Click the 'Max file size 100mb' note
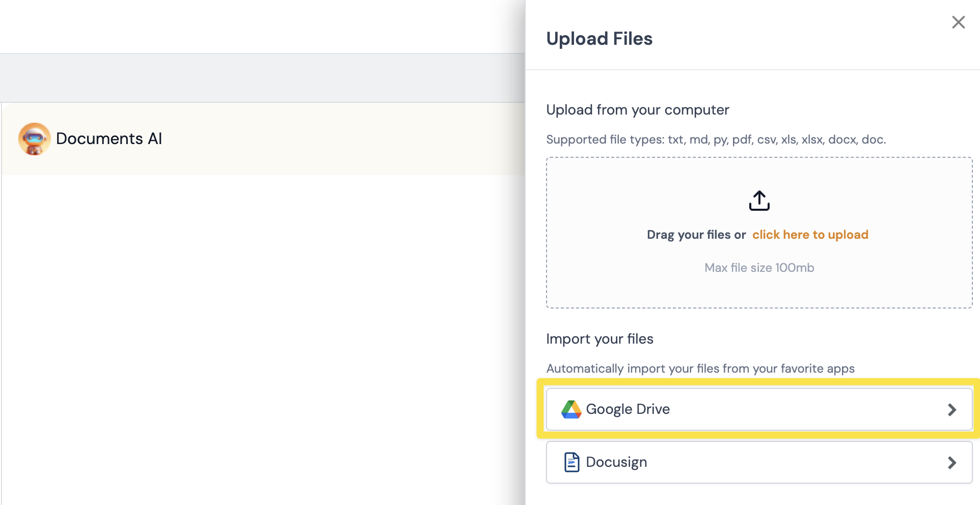Screen dimensions: 980x505 (759, 268)
